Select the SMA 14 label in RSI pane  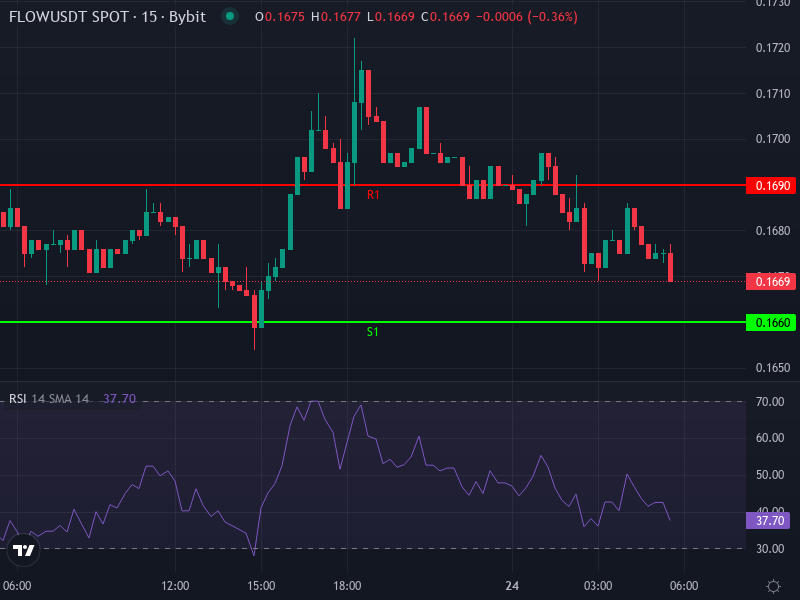pyautogui.click(x=67, y=398)
